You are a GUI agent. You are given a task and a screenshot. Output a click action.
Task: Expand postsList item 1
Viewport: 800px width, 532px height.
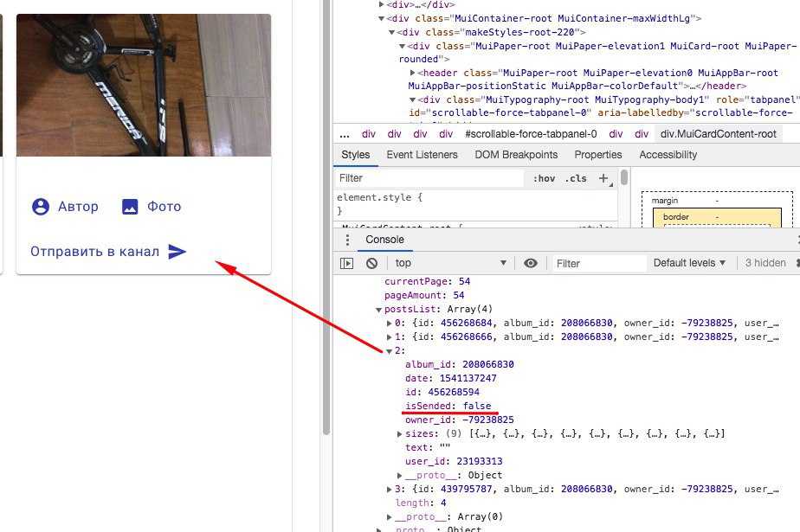[390, 337]
